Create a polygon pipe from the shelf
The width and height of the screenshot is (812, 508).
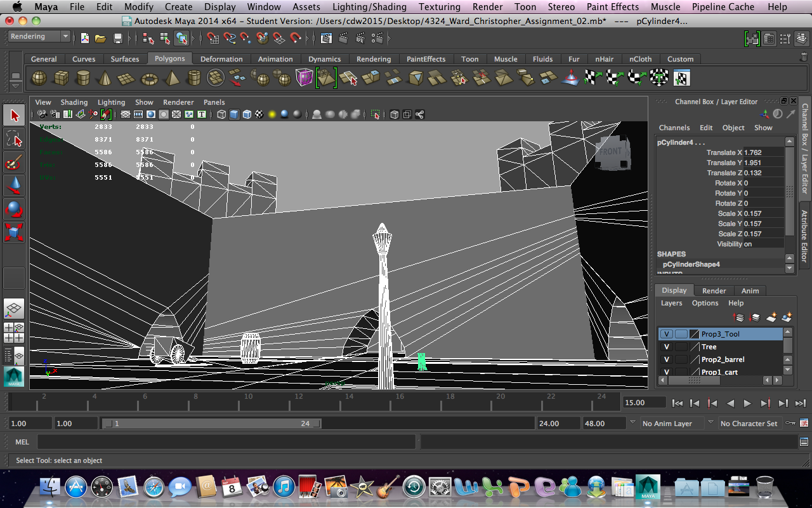193,78
